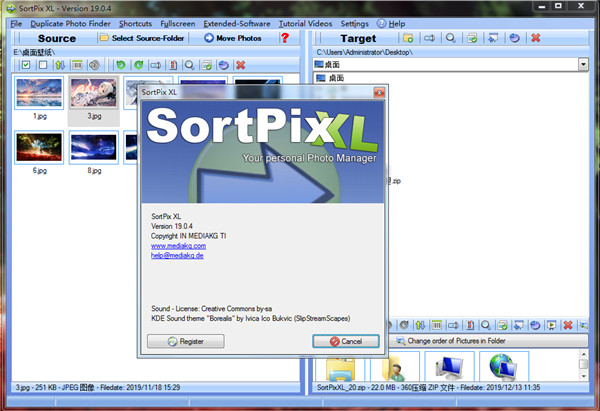Rotate right with green arrow in Source toolbar

tap(139, 65)
